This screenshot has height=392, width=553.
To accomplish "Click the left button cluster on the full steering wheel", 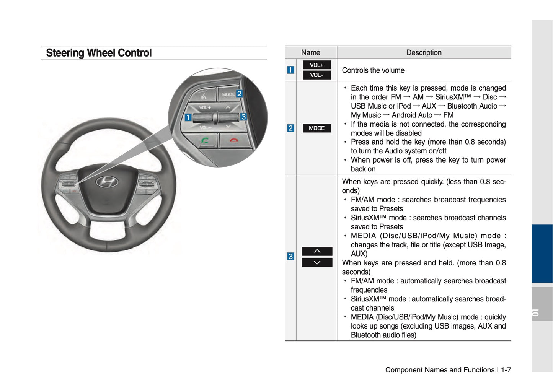I will click(69, 185).
